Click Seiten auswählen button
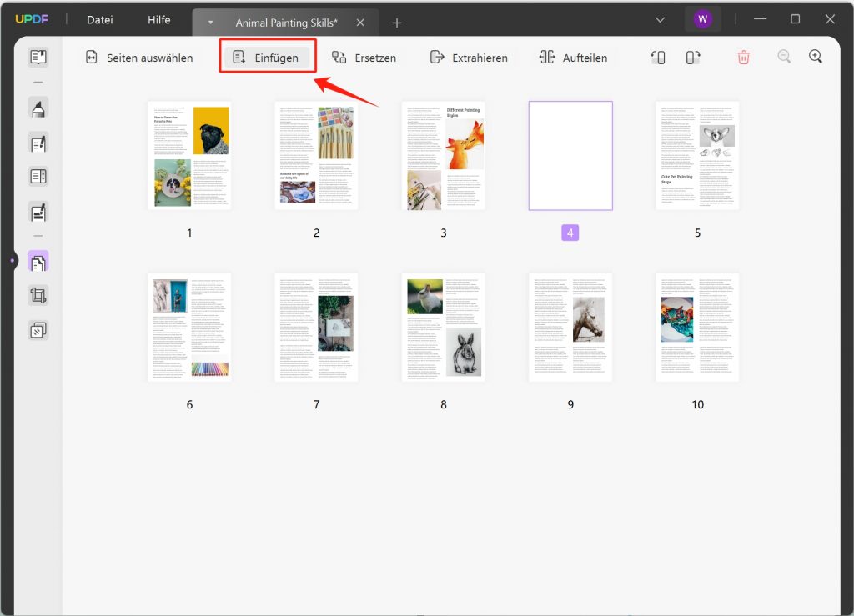Image resolution: width=854 pixels, height=616 pixels. (139, 58)
